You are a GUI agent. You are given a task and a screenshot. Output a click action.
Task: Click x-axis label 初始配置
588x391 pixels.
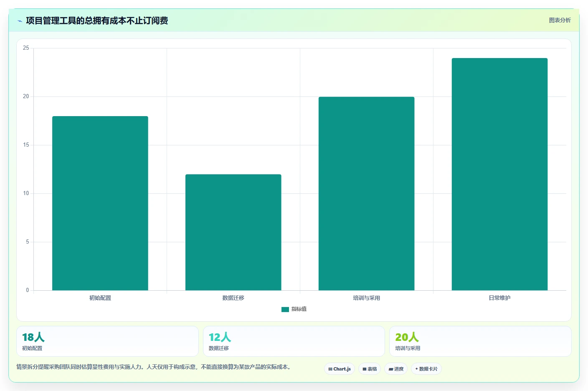(x=100, y=298)
